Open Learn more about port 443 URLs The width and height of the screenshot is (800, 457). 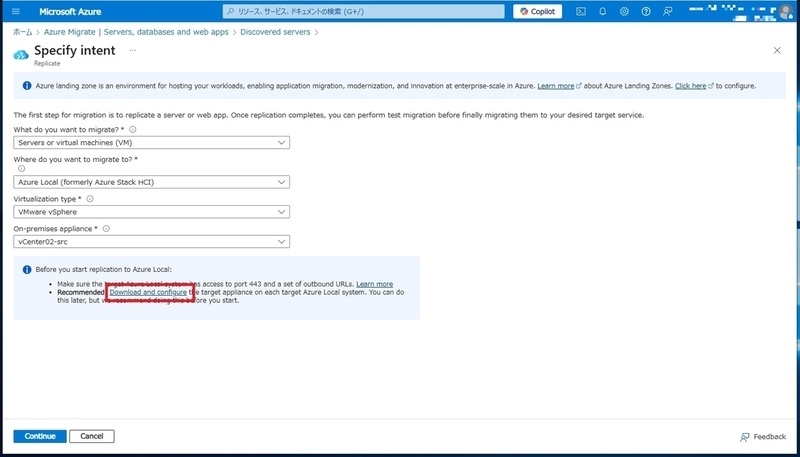coord(374,284)
